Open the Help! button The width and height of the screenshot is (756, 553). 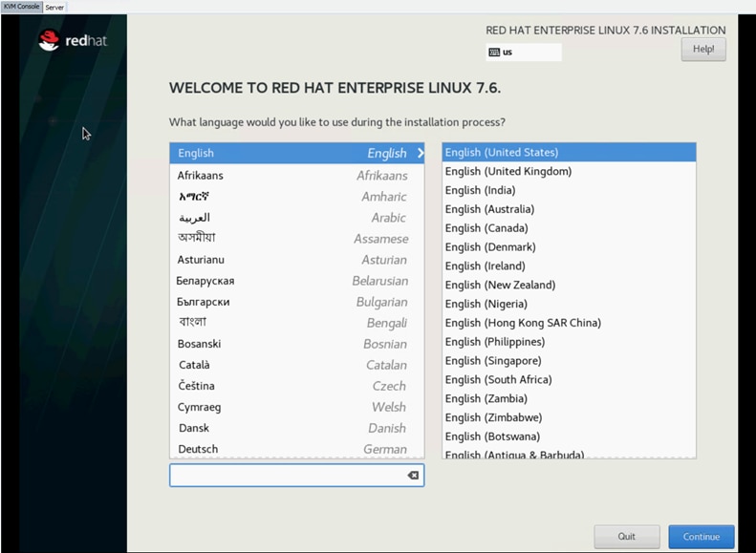(703, 49)
